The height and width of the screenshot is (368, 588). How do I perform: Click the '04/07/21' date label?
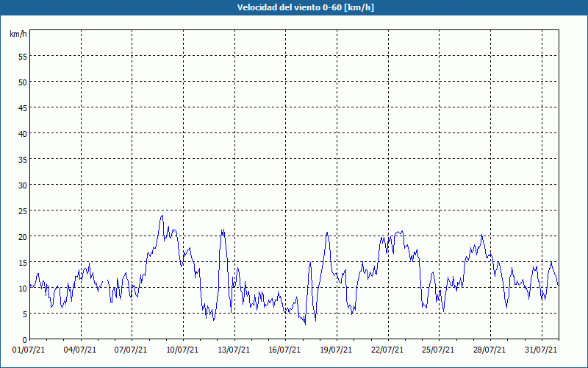(x=80, y=350)
